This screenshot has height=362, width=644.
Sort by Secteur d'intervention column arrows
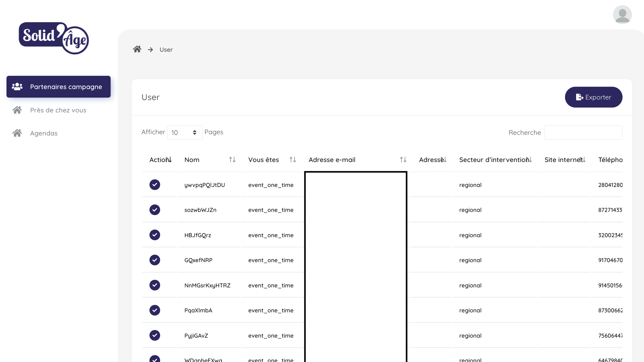[529, 160]
